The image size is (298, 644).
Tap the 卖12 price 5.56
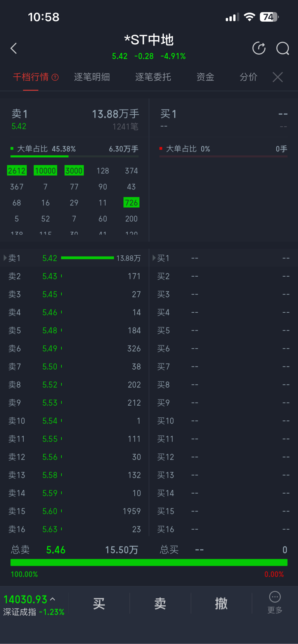(x=50, y=457)
